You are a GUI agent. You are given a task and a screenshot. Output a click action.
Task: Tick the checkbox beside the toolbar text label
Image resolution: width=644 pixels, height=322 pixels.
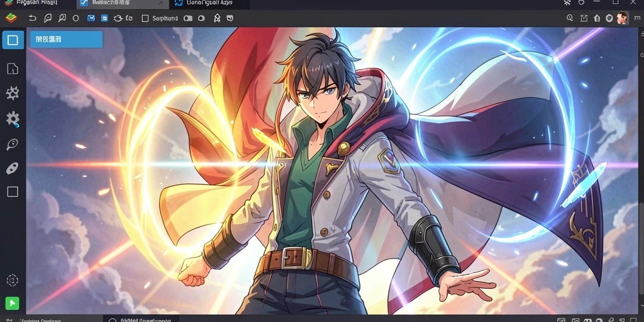[x=145, y=18]
